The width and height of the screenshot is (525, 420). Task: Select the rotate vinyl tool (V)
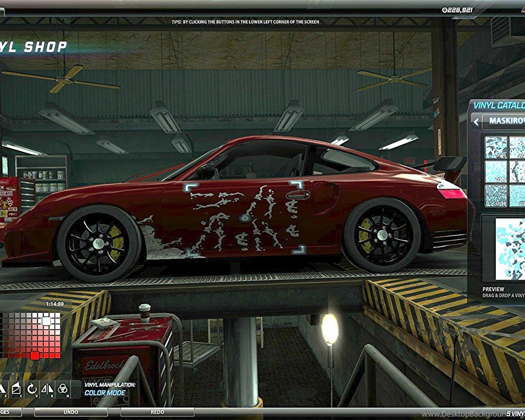pyautogui.click(x=32, y=389)
